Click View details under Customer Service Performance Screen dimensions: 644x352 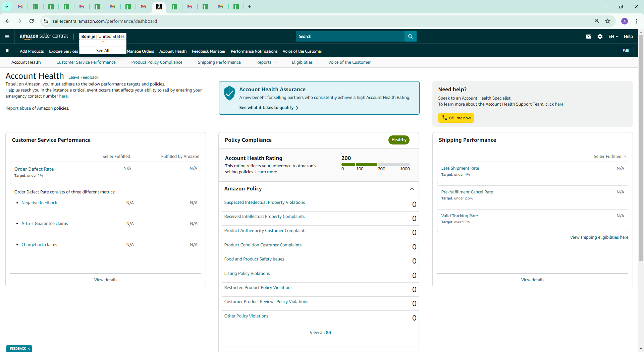click(106, 280)
